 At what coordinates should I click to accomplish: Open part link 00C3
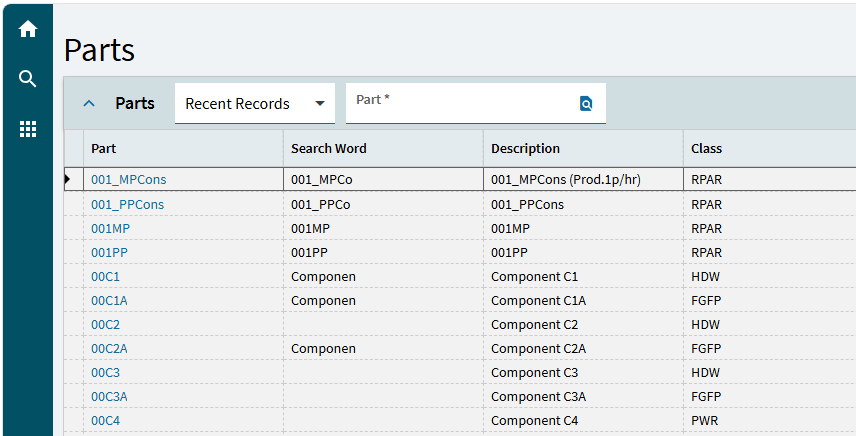[x=105, y=373]
